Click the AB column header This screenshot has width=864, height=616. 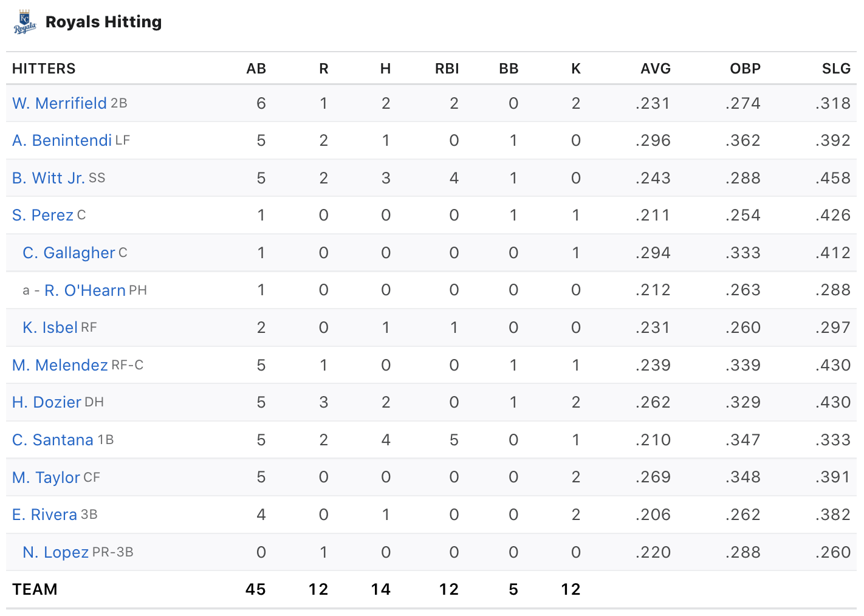(x=256, y=69)
